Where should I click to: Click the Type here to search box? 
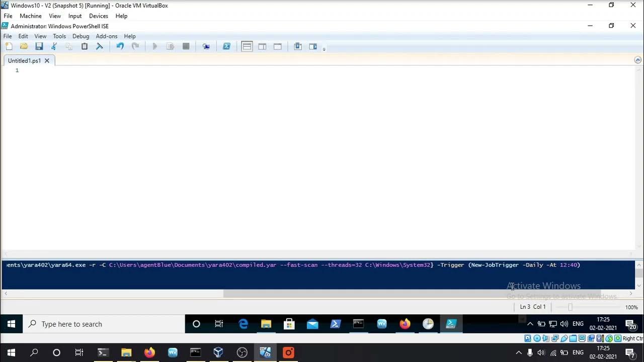coord(104,324)
